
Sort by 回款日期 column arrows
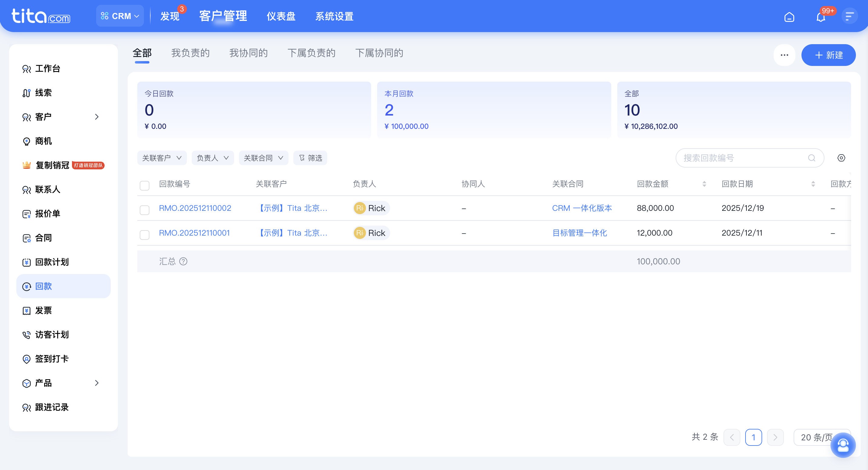coord(813,184)
